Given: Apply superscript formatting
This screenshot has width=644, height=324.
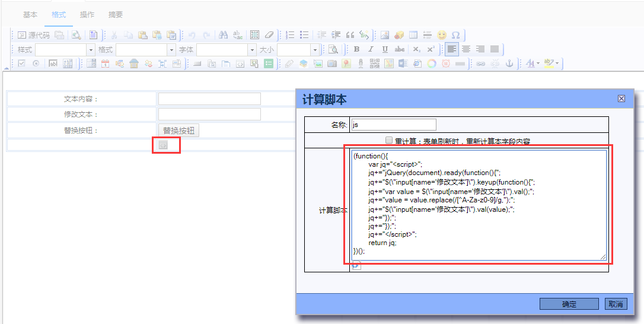Looking at the screenshot, I should pyautogui.click(x=431, y=49).
